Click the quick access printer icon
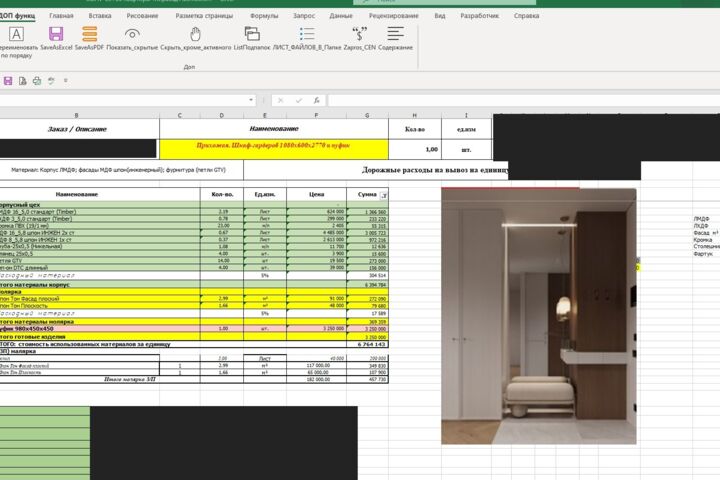Viewport: 720px width, 480px height. tap(37, 81)
